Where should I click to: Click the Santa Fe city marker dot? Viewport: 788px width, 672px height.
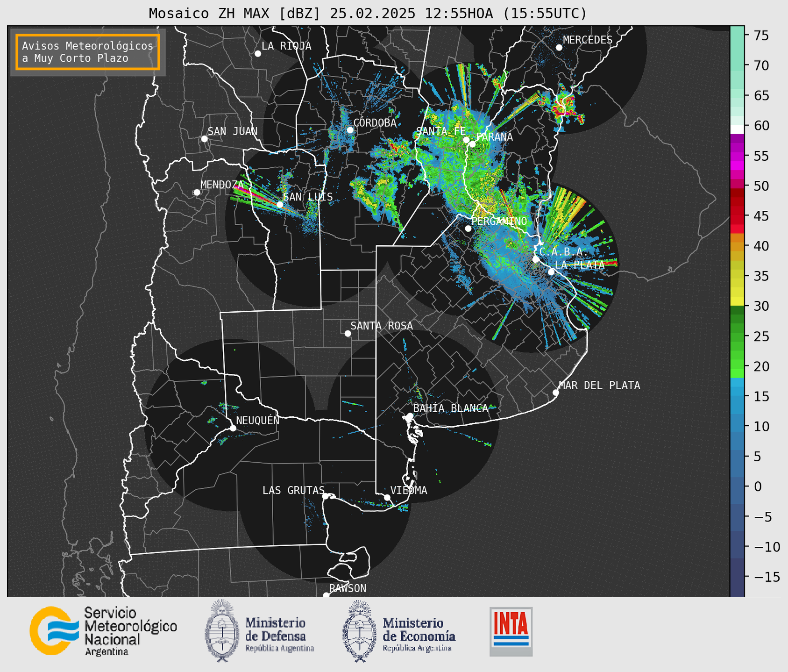click(466, 140)
